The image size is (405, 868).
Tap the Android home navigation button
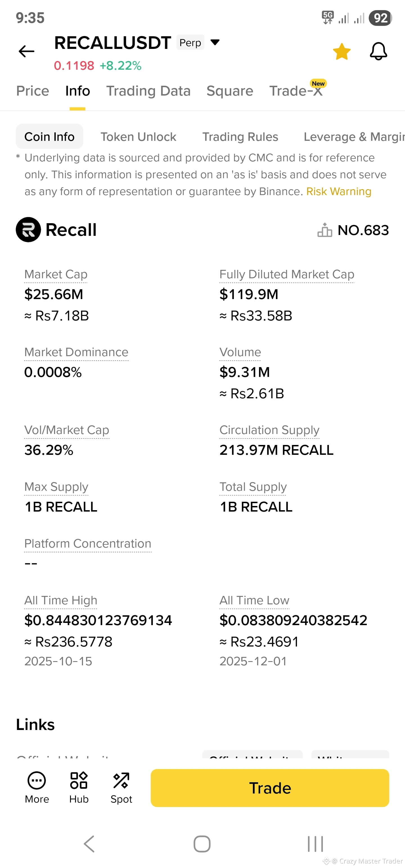pyautogui.click(x=202, y=844)
